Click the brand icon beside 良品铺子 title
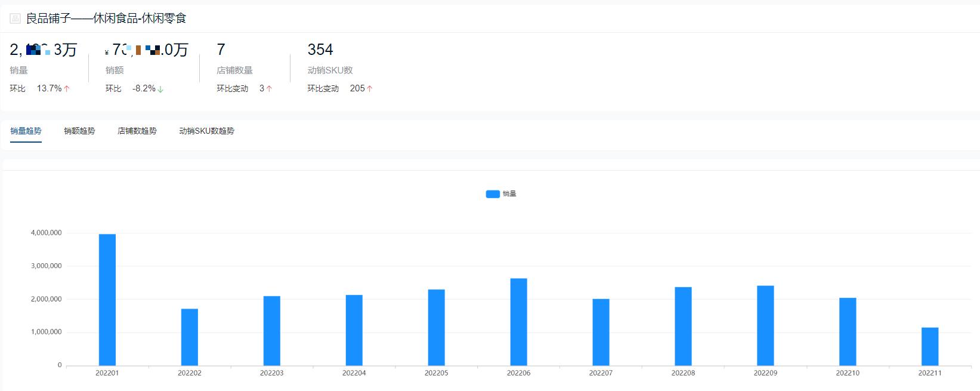Screen dimensions: 980x391 click(x=16, y=19)
